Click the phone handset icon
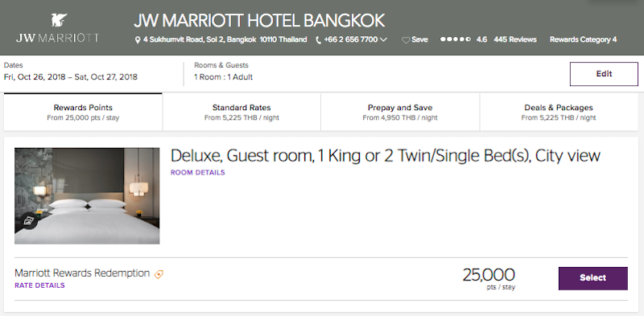Viewport: 644px width, 316px height. click(318, 40)
